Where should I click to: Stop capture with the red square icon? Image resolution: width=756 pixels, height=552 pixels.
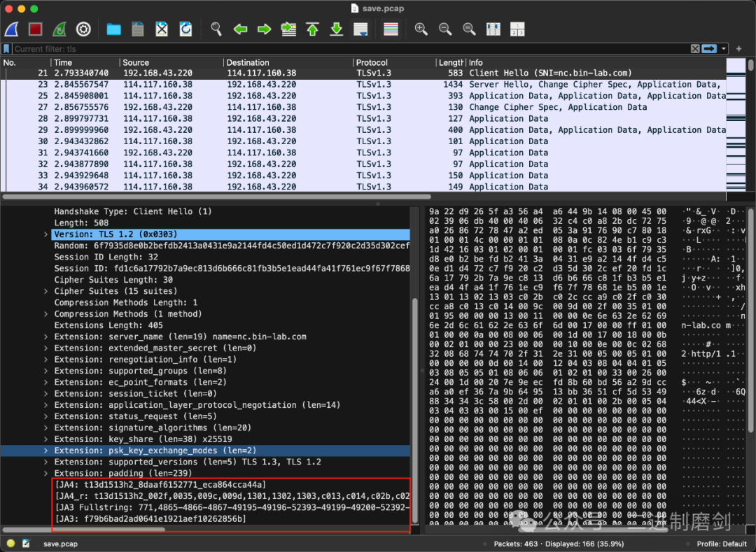pyautogui.click(x=35, y=29)
